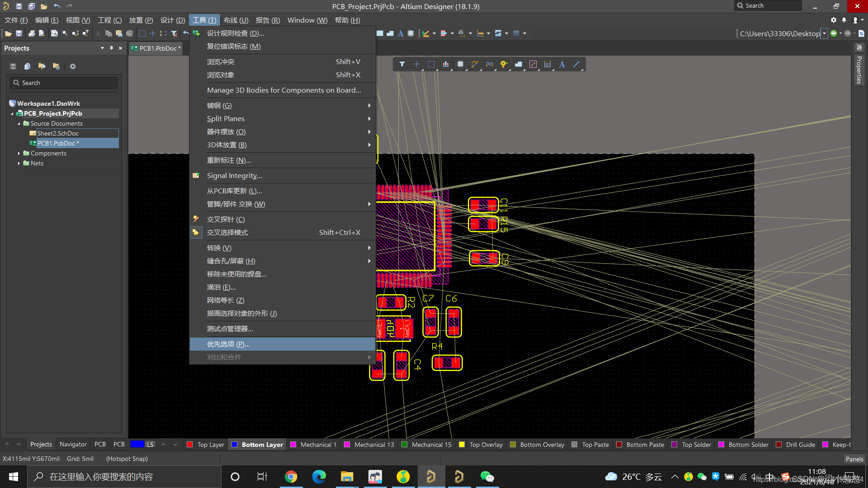
Task: Click the Panels button in status bar
Action: tap(854, 459)
